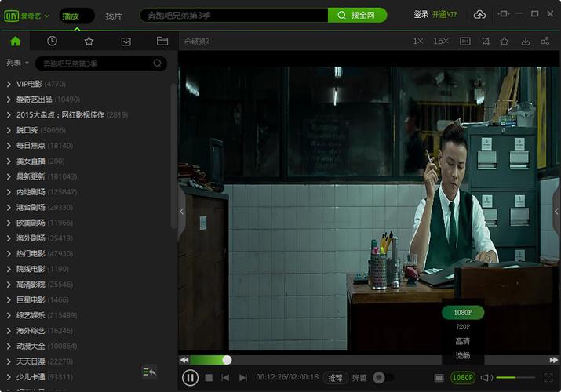This screenshot has height=392, width=561.
Task: Stop the video with the square button
Action: [209, 378]
